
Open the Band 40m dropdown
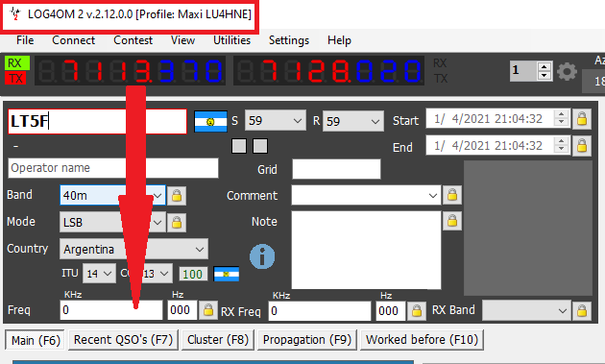click(x=113, y=195)
